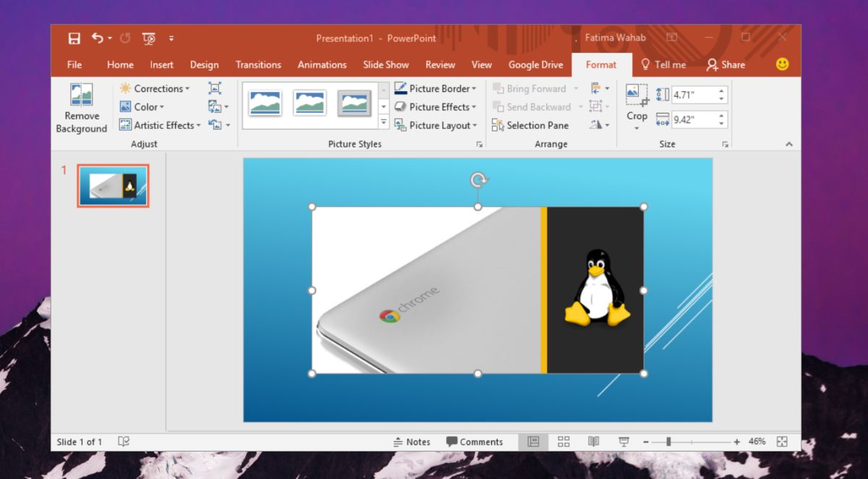Screen dimensions: 868x479
Task: Switch to Slide Sorter view
Action: [x=563, y=441]
